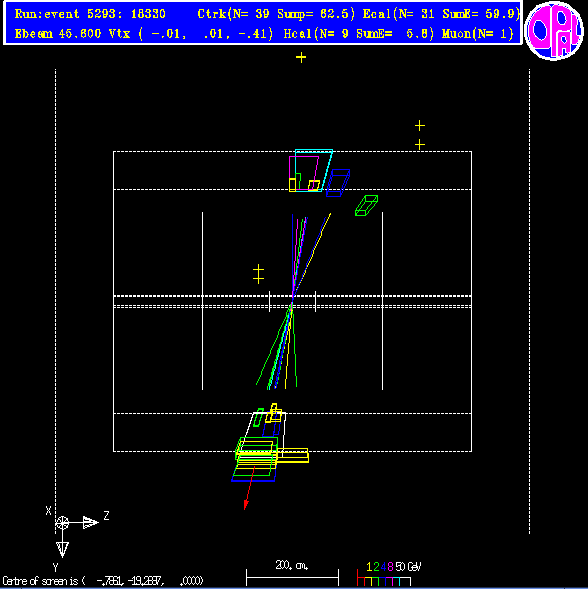Click the Muon(N= 1) readout
588x589 pixels.
point(478,34)
